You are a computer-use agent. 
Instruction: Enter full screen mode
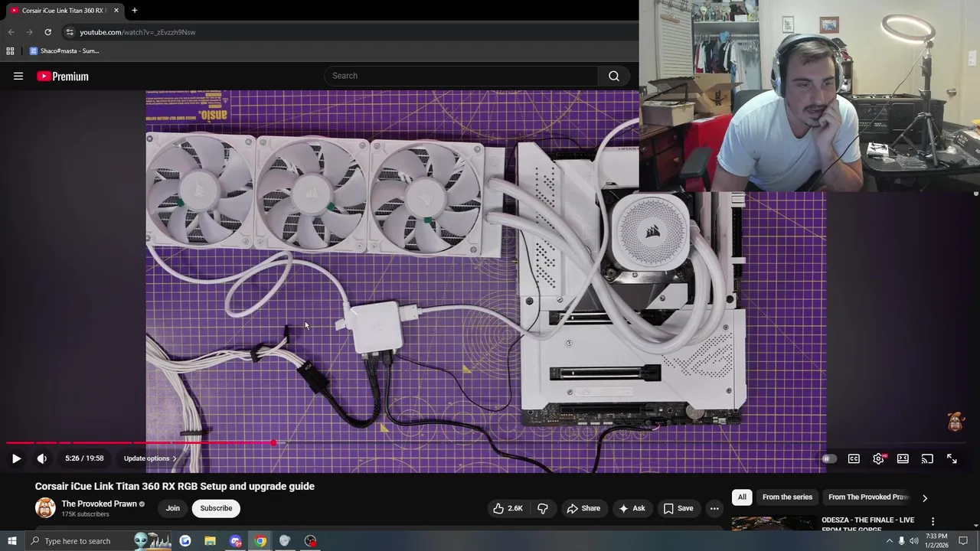pos(952,458)
